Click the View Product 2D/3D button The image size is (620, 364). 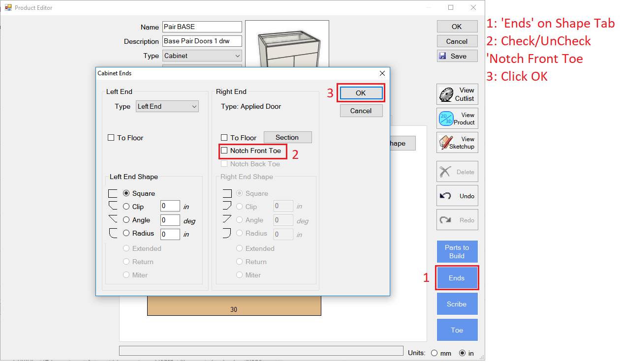coord(457,119)
